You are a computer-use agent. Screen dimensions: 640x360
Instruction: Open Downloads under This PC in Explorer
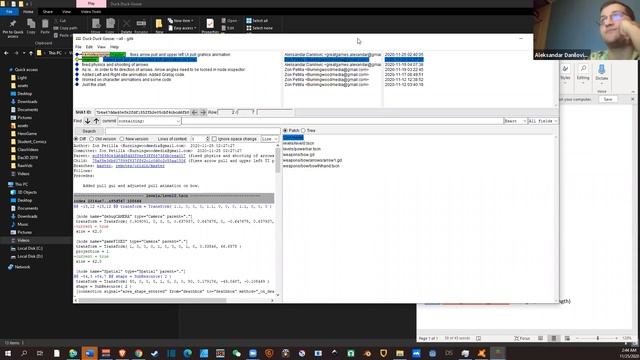(27, 216)
